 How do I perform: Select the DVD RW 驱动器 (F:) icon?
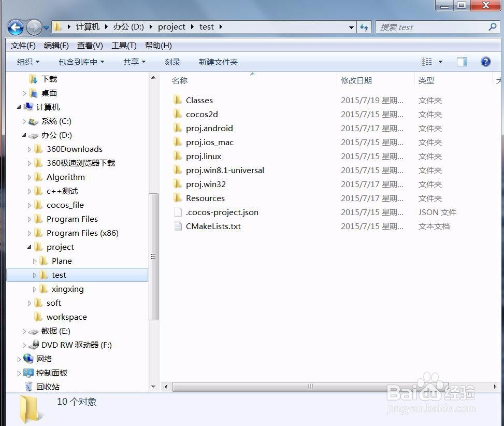pos(34,345)
